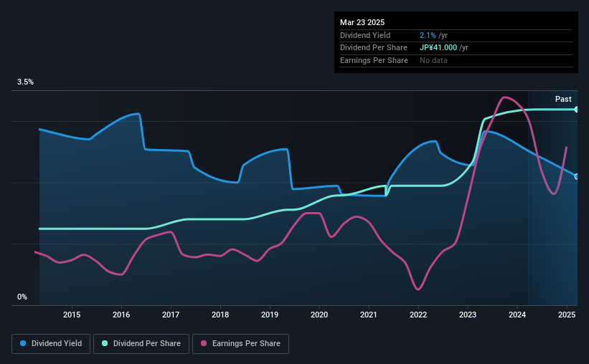
Task: Click the 0% y-axis label
Action: 22,297
